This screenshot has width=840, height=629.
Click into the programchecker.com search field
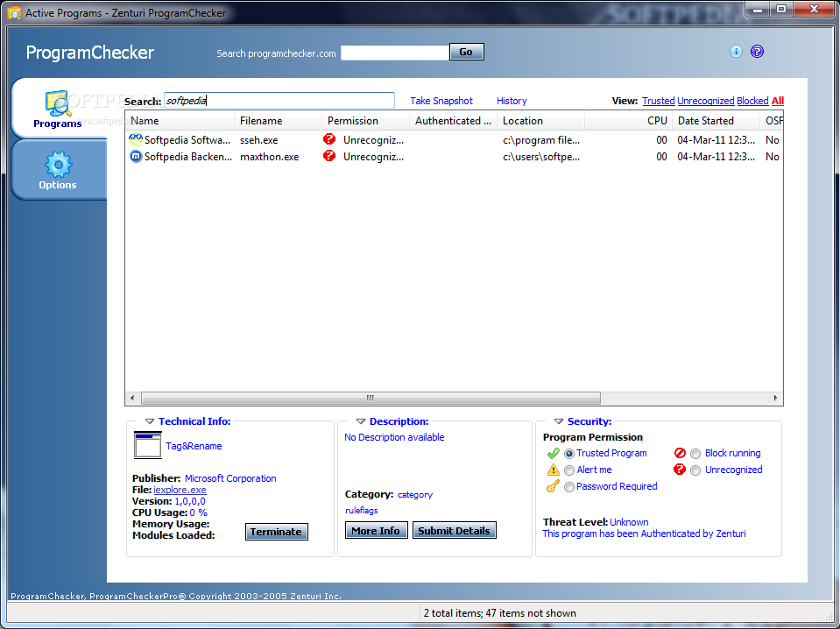395,53
